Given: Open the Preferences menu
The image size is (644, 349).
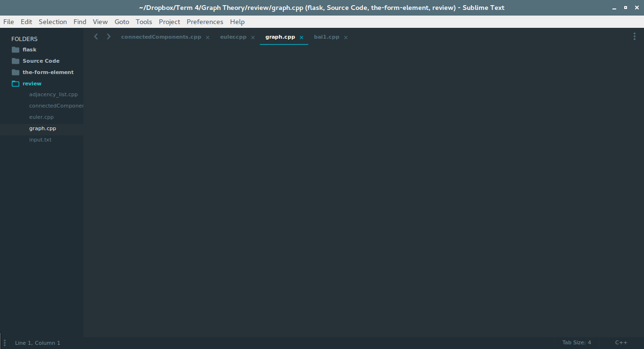Looking at the screenshot, I should (205, 22).
